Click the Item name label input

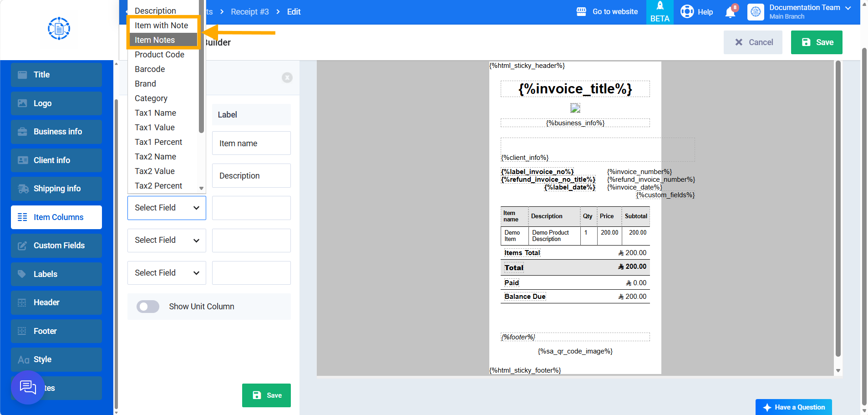251,143
